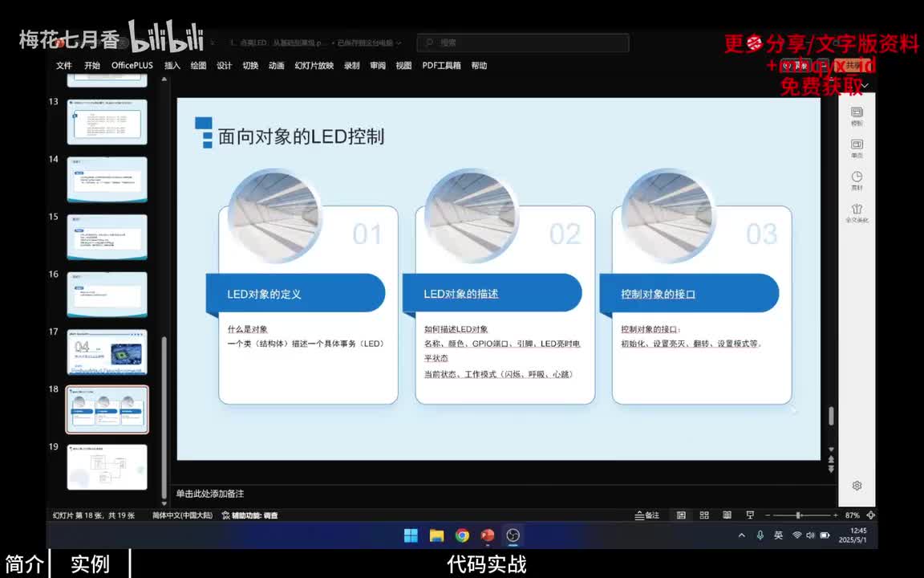Viewport: 924px width, 578px height.
Task: Click the LED对象的定义 banner
Action: [296, 293]
